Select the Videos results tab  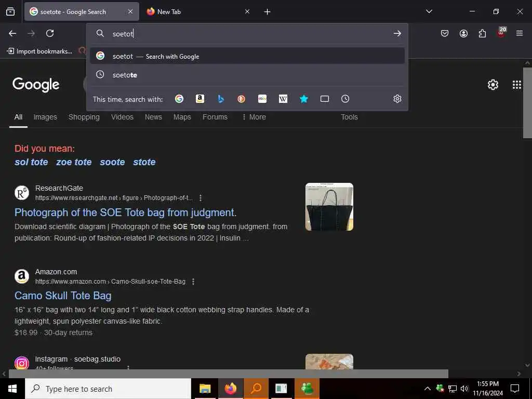[x=122, y=117]
